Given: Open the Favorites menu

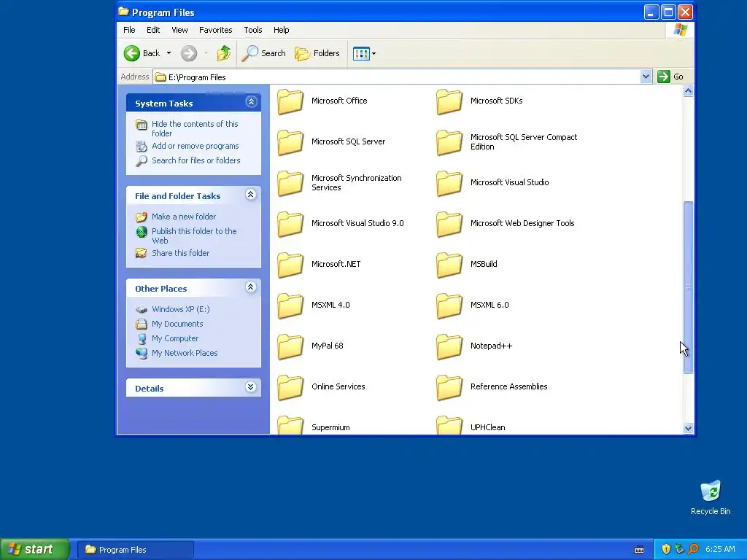Looking at the screenshot, I should point(216,30).
